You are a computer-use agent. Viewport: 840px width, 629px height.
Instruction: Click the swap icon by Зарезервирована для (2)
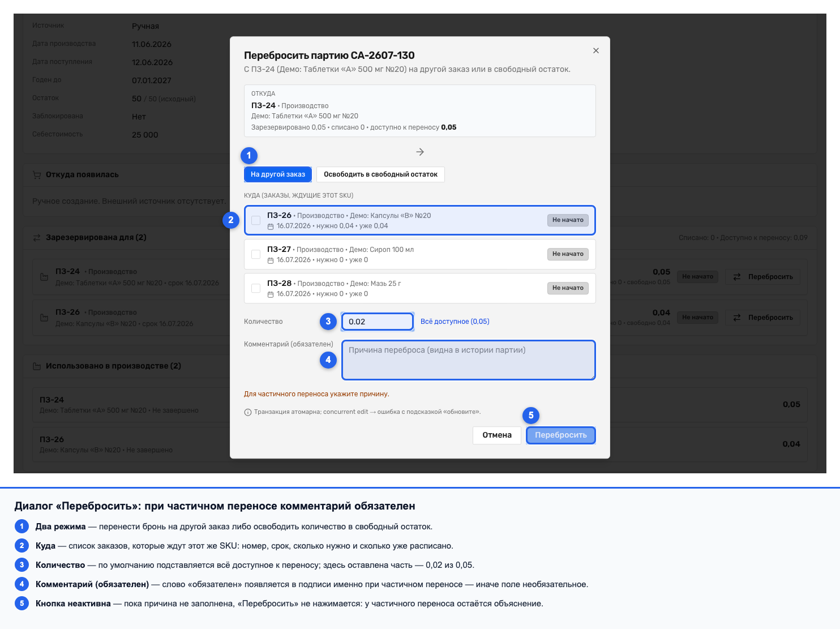[37, 238]
